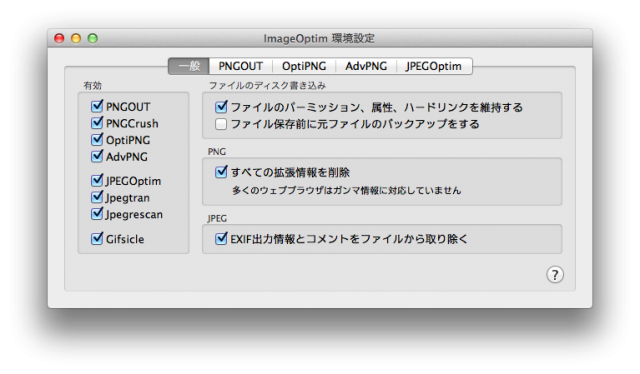Close the ImageOptim preferences window

[x=59, y=38]
